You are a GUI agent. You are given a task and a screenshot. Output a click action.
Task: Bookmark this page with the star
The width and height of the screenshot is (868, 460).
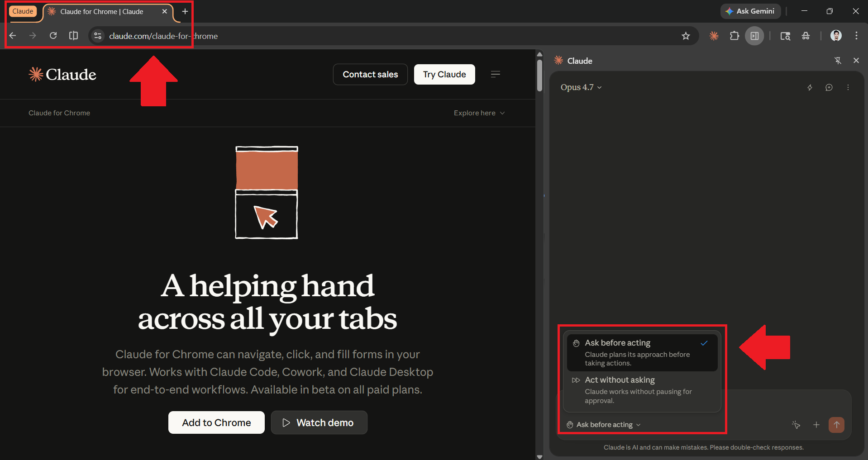pyautogui.click(x=686, y=36)
